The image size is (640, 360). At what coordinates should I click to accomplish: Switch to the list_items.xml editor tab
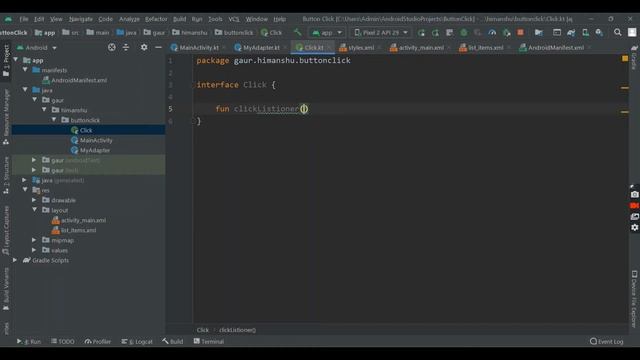[x=484, y=48]
